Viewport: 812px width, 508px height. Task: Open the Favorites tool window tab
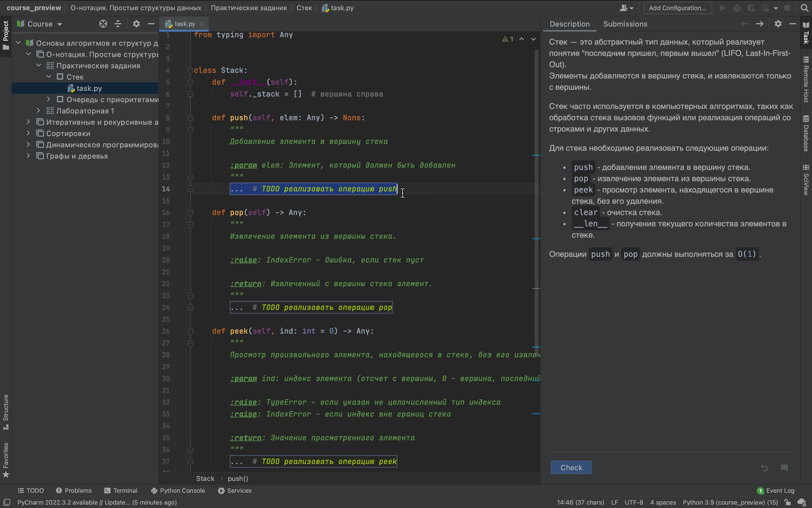click(6, 460)
